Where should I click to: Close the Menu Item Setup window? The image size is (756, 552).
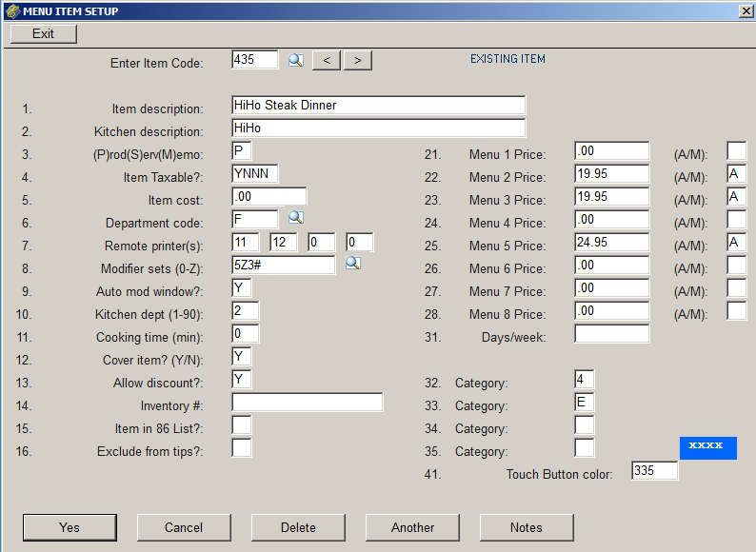746,11
